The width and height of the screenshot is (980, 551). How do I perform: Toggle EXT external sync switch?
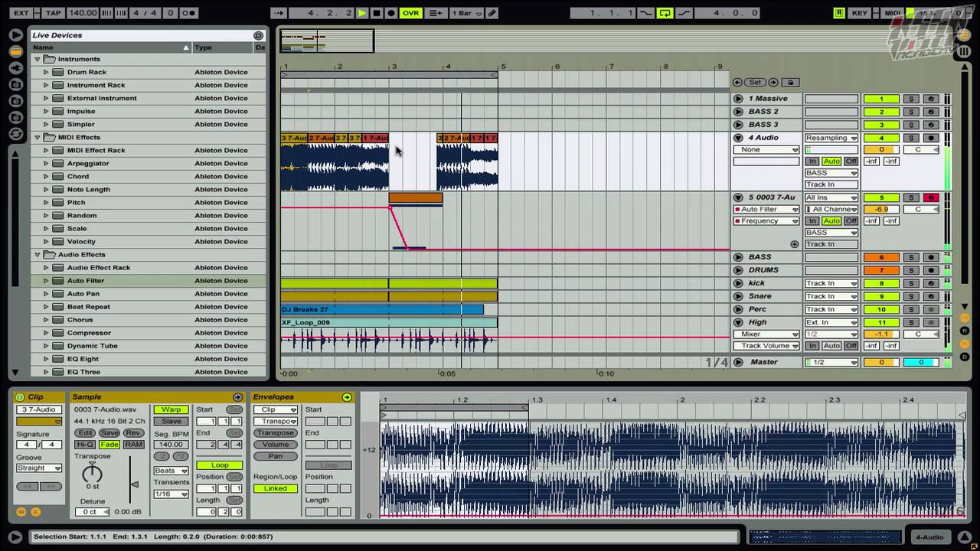(21, 13)
